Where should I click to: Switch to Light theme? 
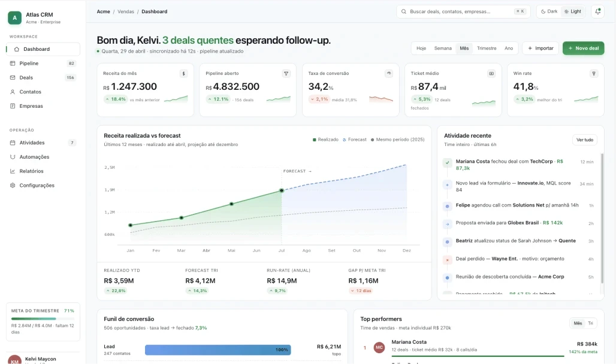[x=572, y=11]
